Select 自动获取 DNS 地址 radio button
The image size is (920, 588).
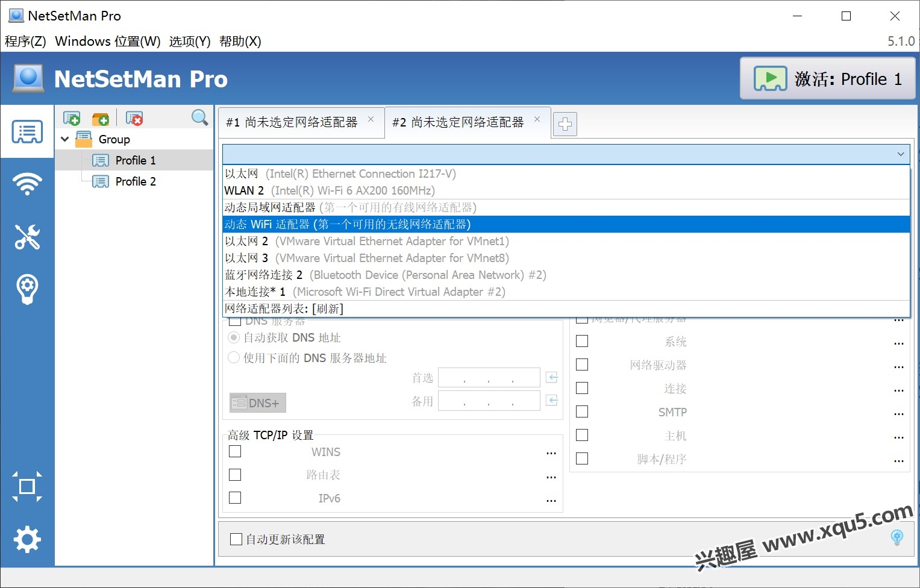(234, 337)
